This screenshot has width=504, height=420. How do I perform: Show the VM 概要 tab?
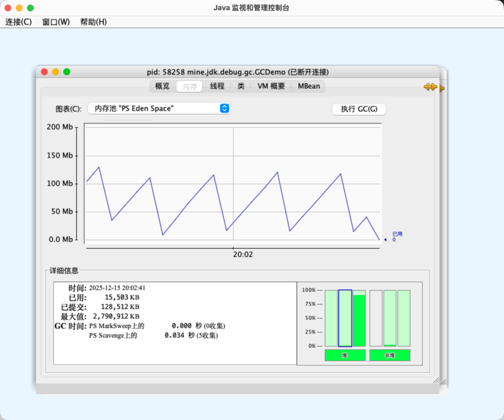271,86
